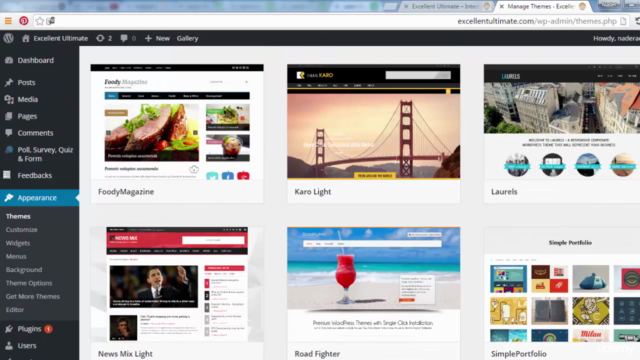Open the Widgets submenu link
Screen dimensions: 640x360
[18, 243]
